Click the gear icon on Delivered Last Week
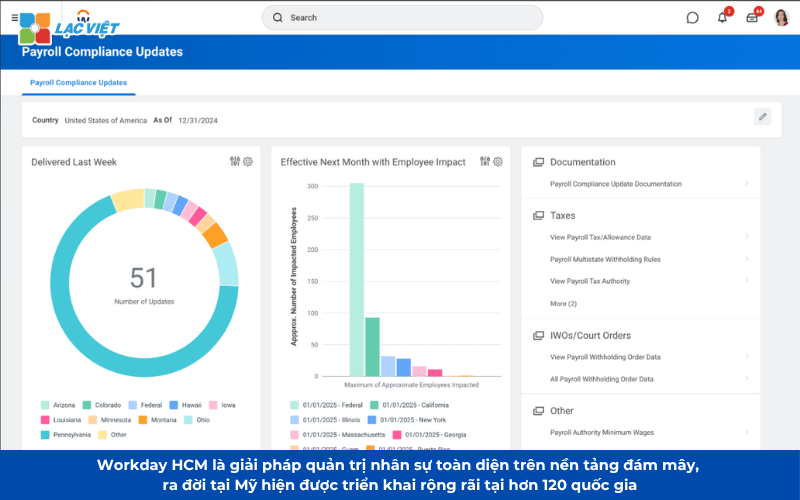Screen dimensions: 800x500 [x=248, y=161]
